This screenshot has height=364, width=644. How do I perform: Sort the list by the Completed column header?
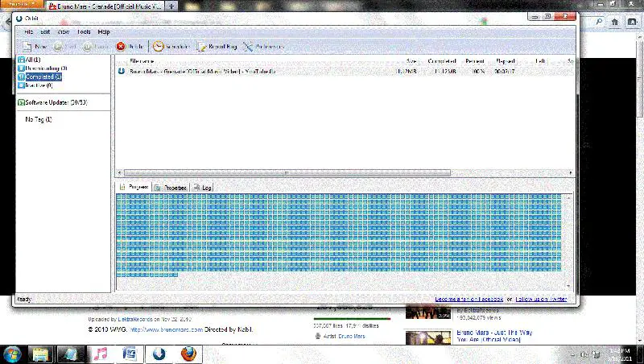tap(442, 61)
